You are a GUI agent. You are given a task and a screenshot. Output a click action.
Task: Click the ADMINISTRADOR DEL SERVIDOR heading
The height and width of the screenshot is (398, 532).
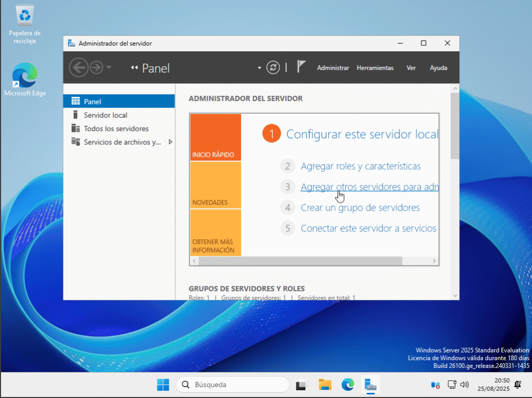click(246, 98)
